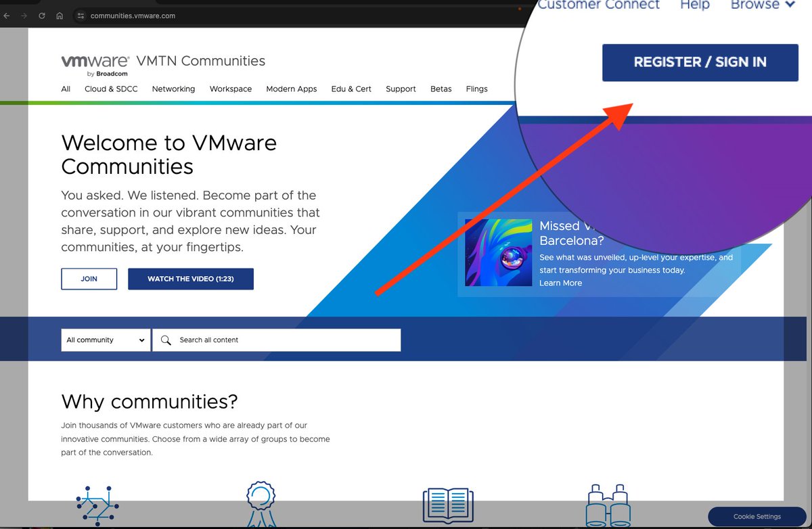The height and width of the screenshot is (529, 812).
Task: Click the award ribbon icon
Action: [x=261, y=505]
